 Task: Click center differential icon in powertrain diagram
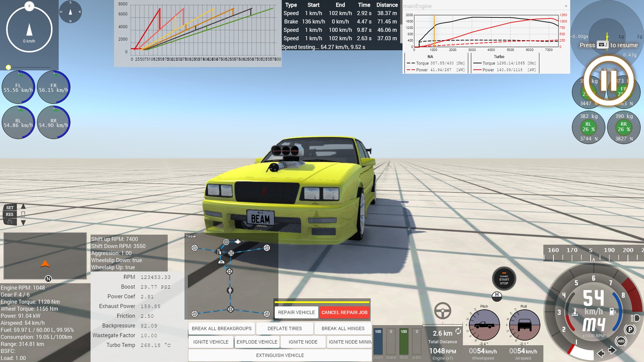229,271
